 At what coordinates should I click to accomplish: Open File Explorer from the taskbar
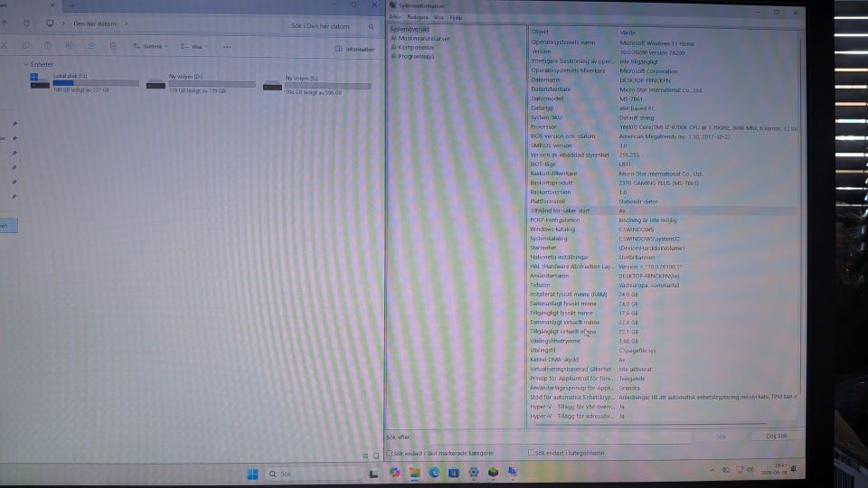pos(414,473)
